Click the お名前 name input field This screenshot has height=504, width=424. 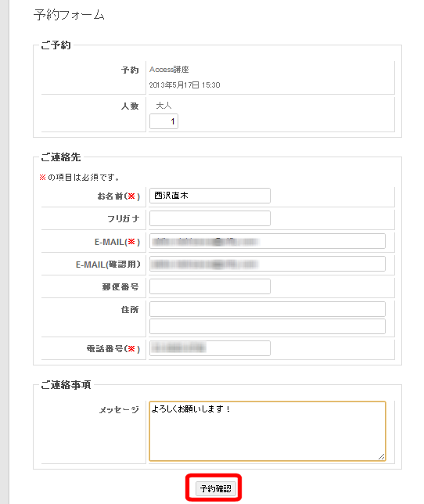tap(210, 196)
